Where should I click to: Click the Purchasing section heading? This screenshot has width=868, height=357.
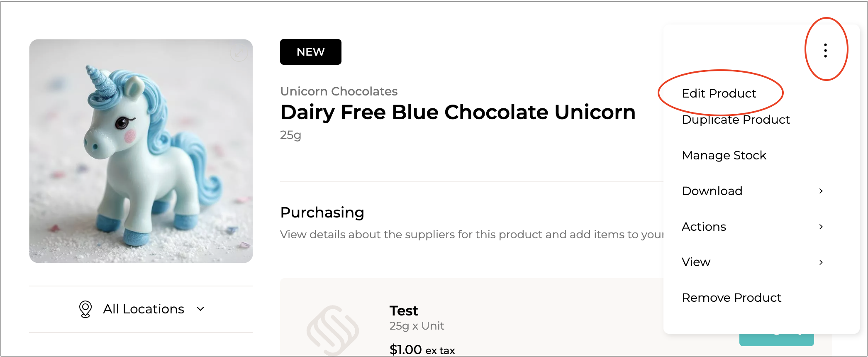click(322, 213)
